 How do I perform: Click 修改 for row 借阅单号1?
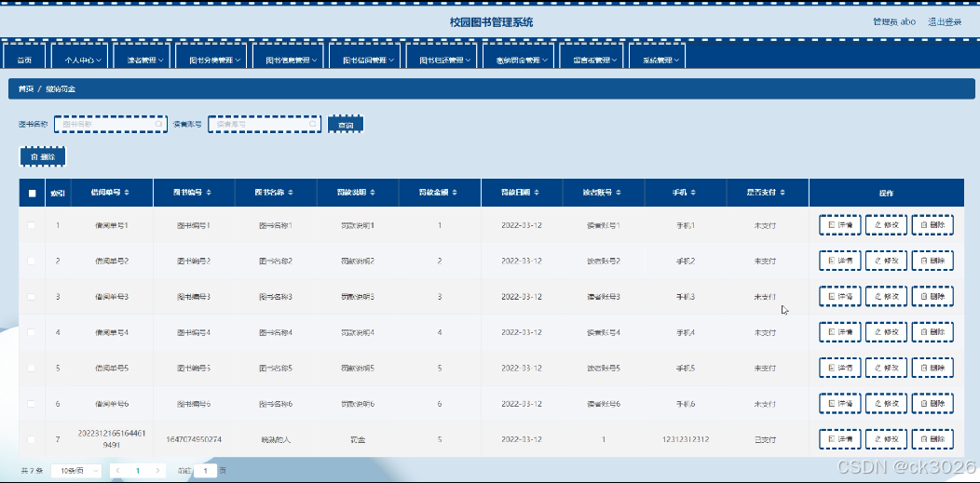[x=886, y=225]
